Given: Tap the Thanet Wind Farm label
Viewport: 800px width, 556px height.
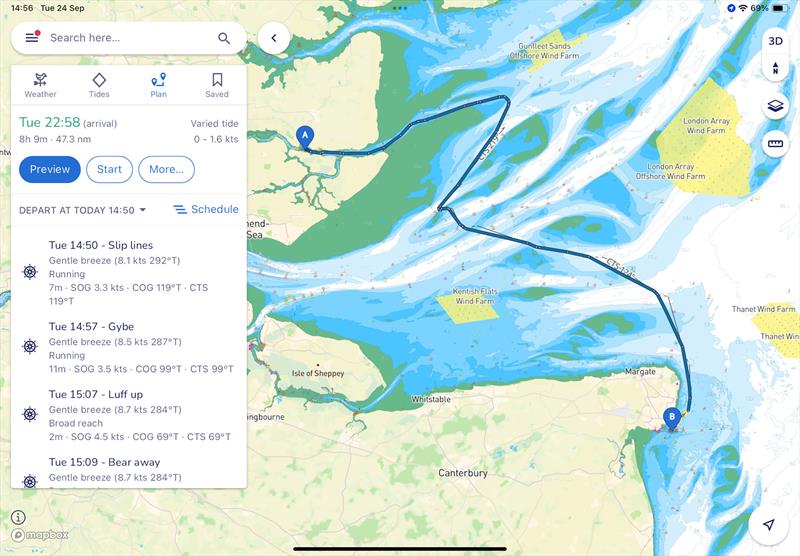Looking at the screenshot, I should (x=763, y=309).
